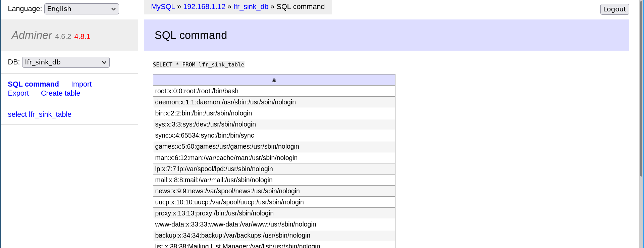644x248 pixels.
Task: Click the column header a
Action: [x=274, y=80]
